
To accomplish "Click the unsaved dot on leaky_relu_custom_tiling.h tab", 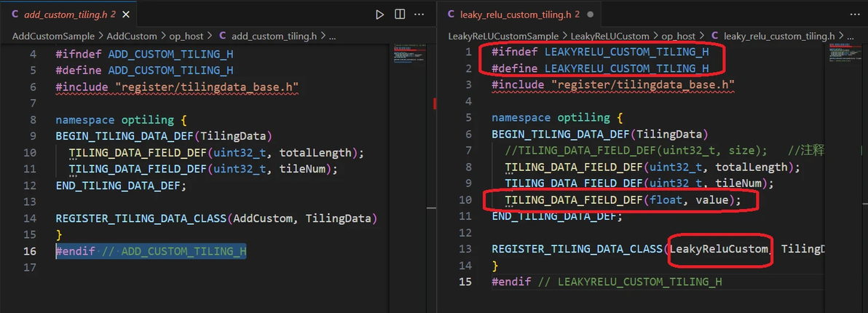I will (590, 15).
